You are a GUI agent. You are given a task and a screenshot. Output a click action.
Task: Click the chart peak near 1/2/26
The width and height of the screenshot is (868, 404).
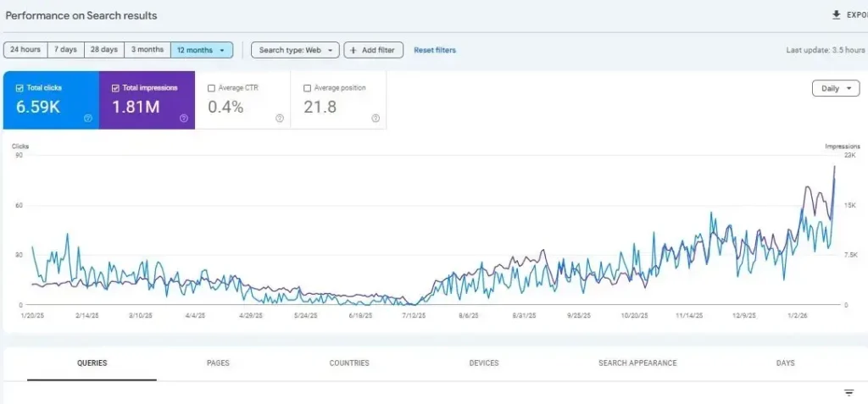pos(834,166)
